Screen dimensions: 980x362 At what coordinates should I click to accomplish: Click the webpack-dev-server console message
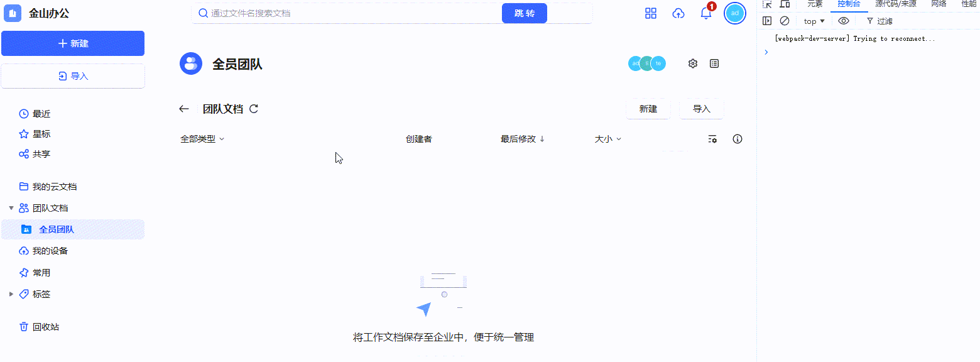(854, 38)
